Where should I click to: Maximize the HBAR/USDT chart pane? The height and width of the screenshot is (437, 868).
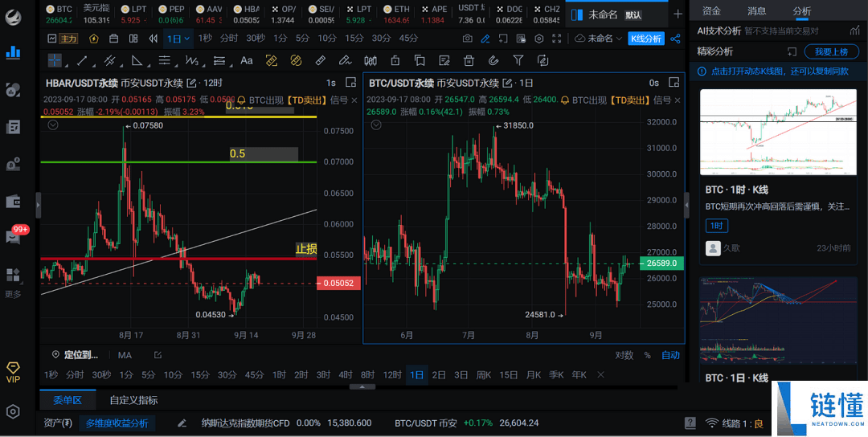pyautogui.click(x=350, y=83)
